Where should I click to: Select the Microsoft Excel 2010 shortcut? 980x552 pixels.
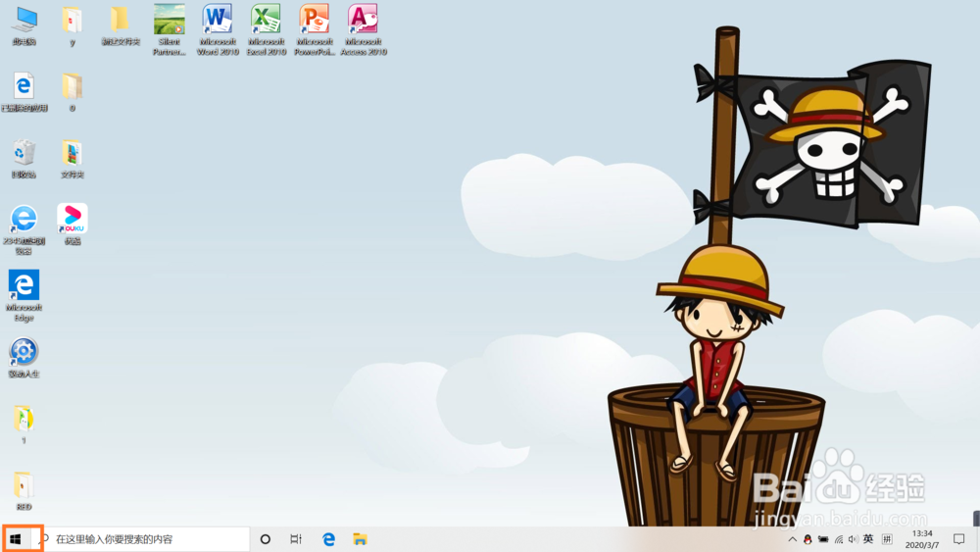pyautogui.click(x=266, y=29)
